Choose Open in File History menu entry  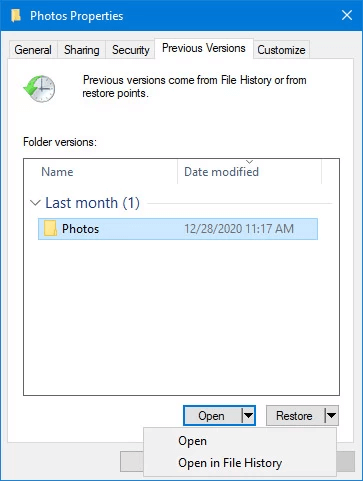pyautogui.click(x=230, y=463)
